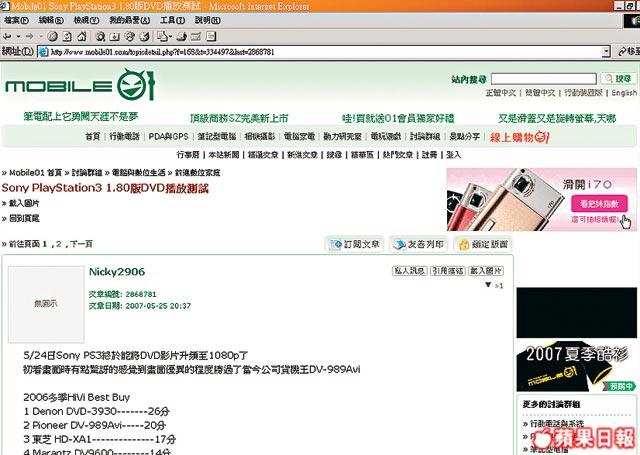Click the Search icon in the IE toolbar
The width and height of the screenshot is (640, 455).
coord(100,37)
